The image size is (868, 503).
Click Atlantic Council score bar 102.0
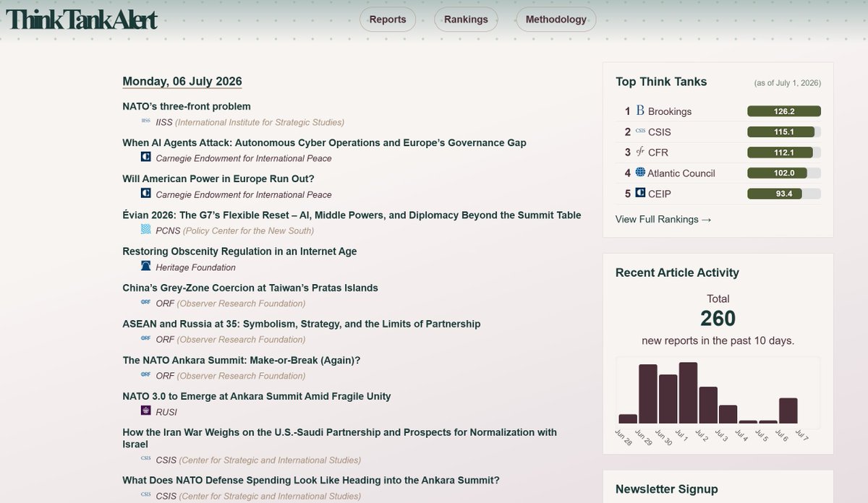(x=784, y=173)
